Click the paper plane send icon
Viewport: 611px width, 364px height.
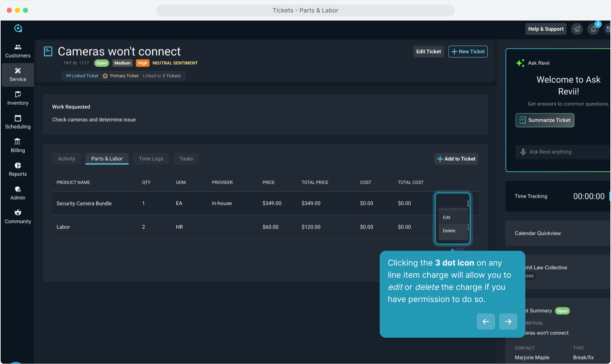(577, 29)
